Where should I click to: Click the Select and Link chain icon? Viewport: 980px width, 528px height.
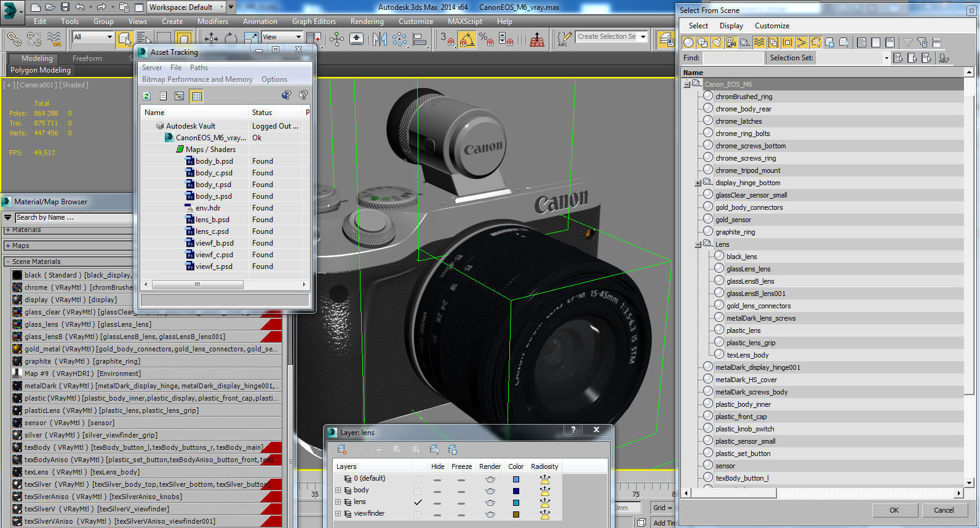tap(14, 39)
